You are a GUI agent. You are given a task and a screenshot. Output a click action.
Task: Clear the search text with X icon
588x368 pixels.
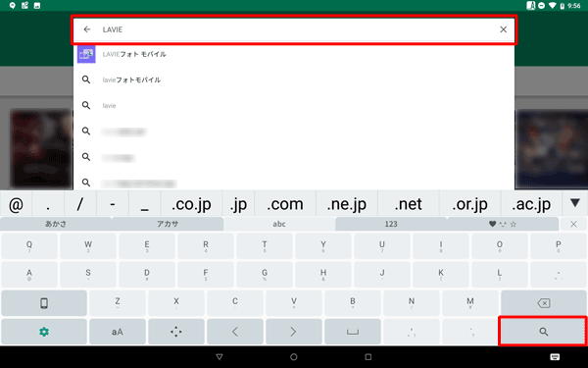pyautogui.click(x=504, y=29)
